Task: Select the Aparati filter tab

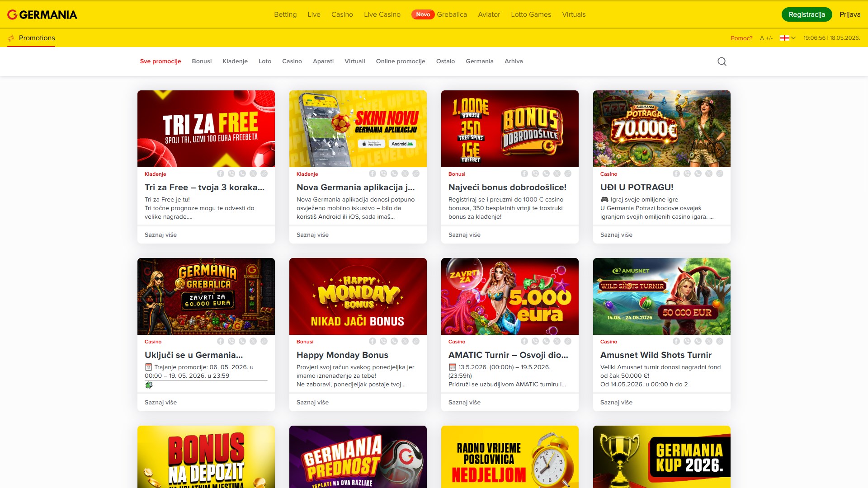Action: click(323, 61)
